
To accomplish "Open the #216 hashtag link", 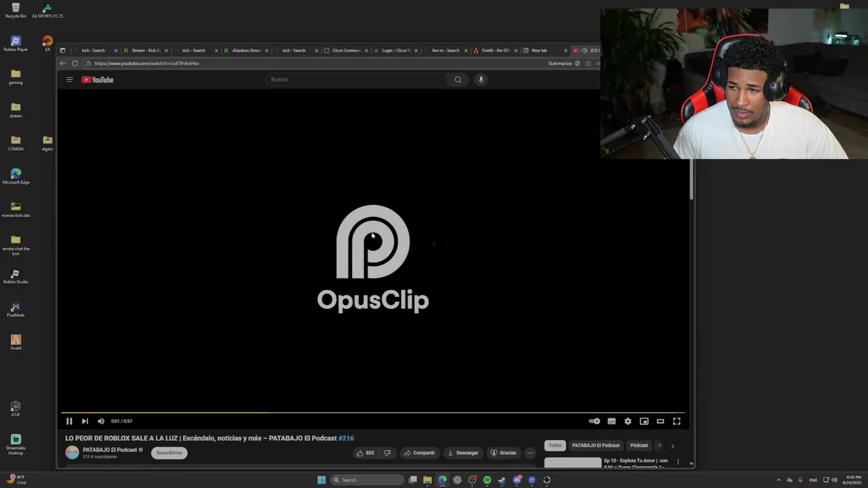I will tap(346, 438).
